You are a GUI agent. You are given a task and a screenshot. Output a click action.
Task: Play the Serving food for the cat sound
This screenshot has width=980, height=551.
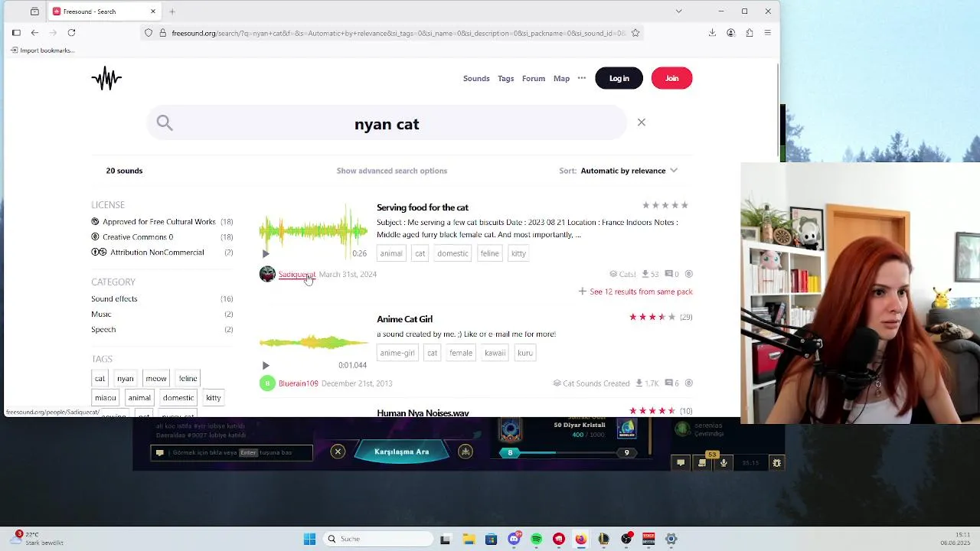pos(266,254)
